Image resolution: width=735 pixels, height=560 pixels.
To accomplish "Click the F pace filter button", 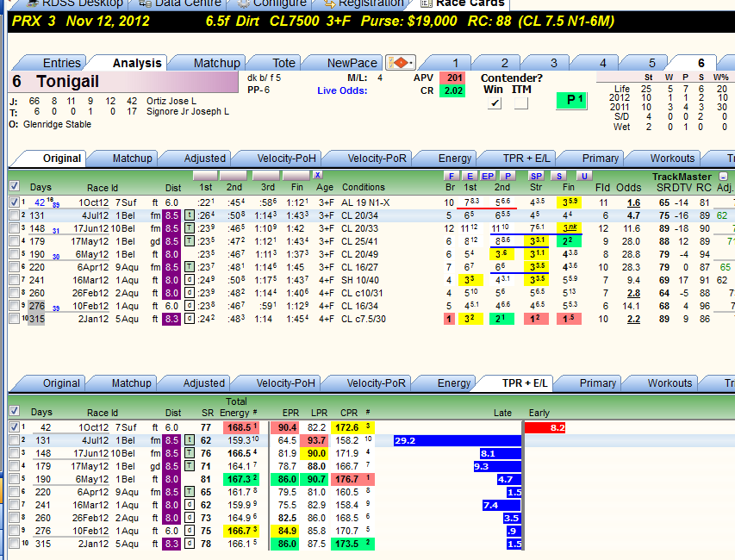I will [x=451, y=176].
